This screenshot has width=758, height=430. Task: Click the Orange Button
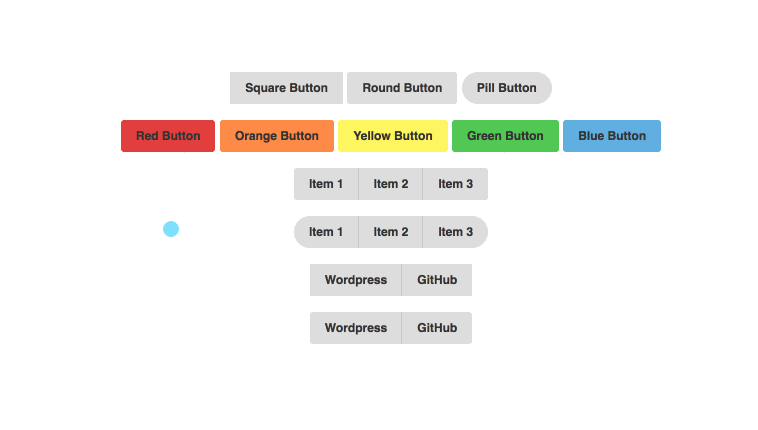point(277,136)
